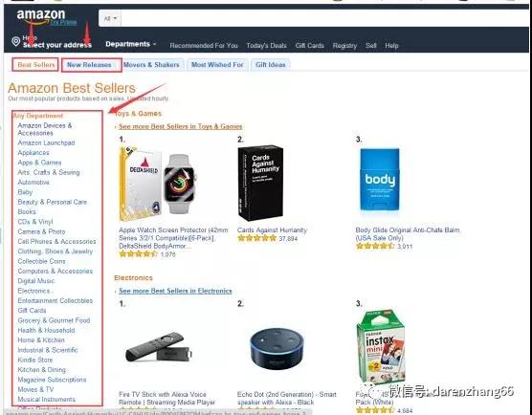Click See more Best Sellers in Toys & Games
This screenshot has width=532, height=415.
[181, 126]
